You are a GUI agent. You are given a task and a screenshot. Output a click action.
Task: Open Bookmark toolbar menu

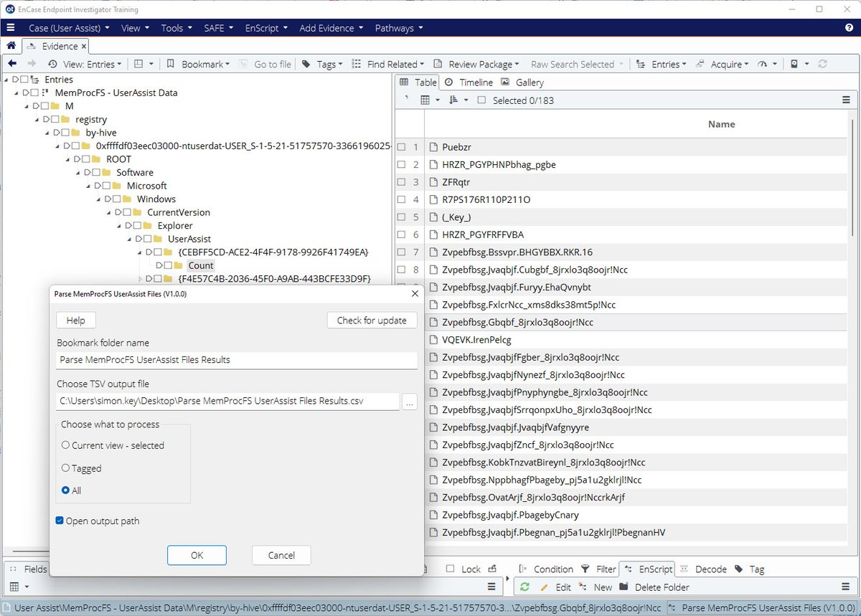coord(198,64)
